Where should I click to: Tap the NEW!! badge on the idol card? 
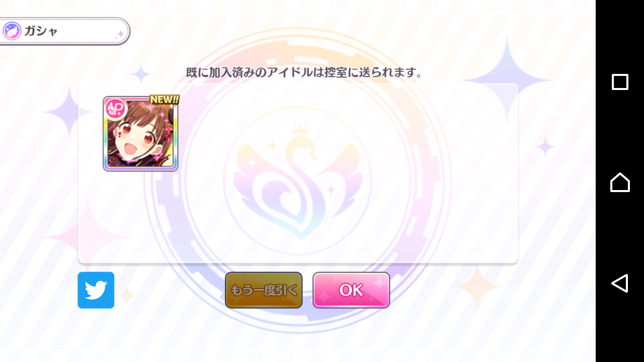[x=165, y=100]
